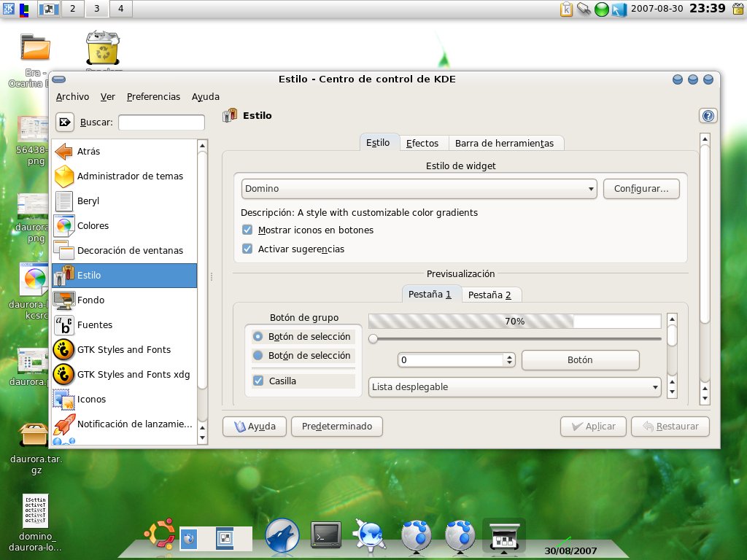
Task: Click the Predeterminado button
Action: (337, 426)
